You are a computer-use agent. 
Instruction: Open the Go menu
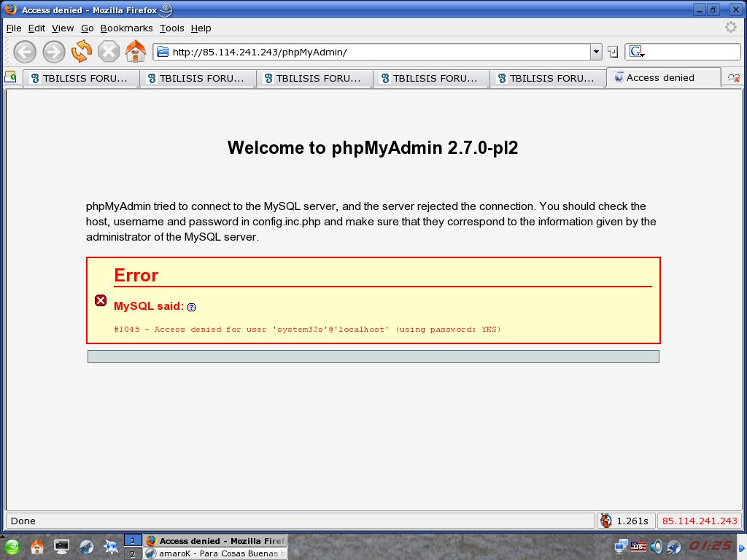(x=88, y=28)
